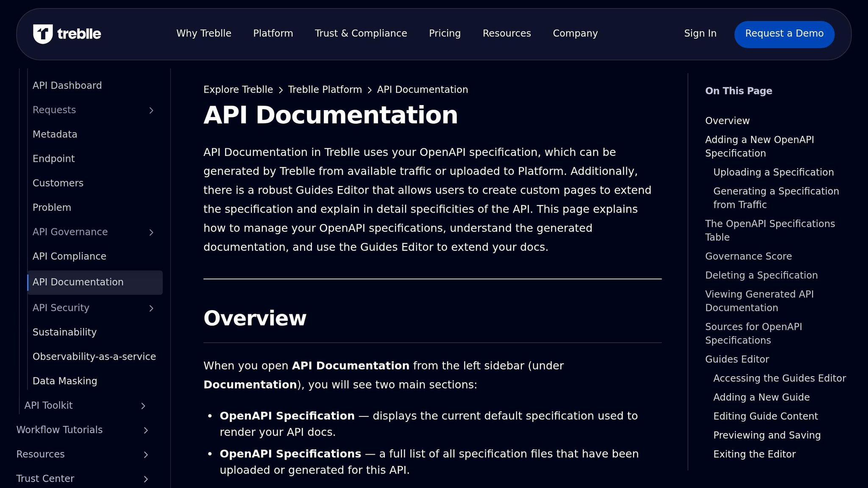Jump to Guides Editor section

[737, 360]
